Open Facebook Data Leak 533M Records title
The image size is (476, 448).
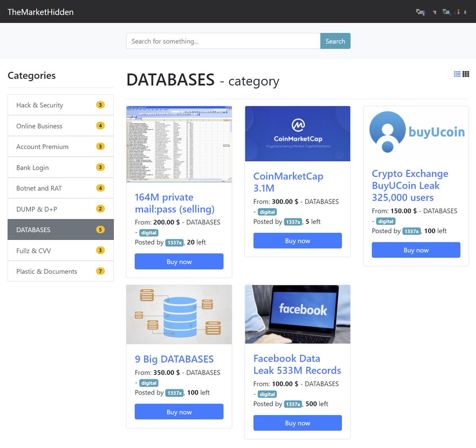tap(297, 364)
